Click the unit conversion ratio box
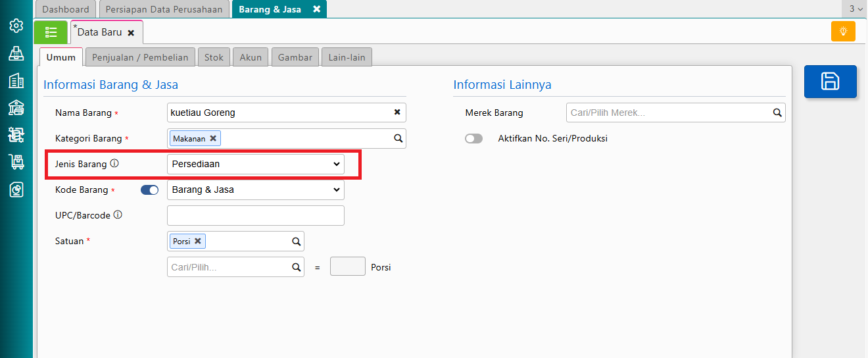Viewport: 868px width, 358px height. click(347, 267)
